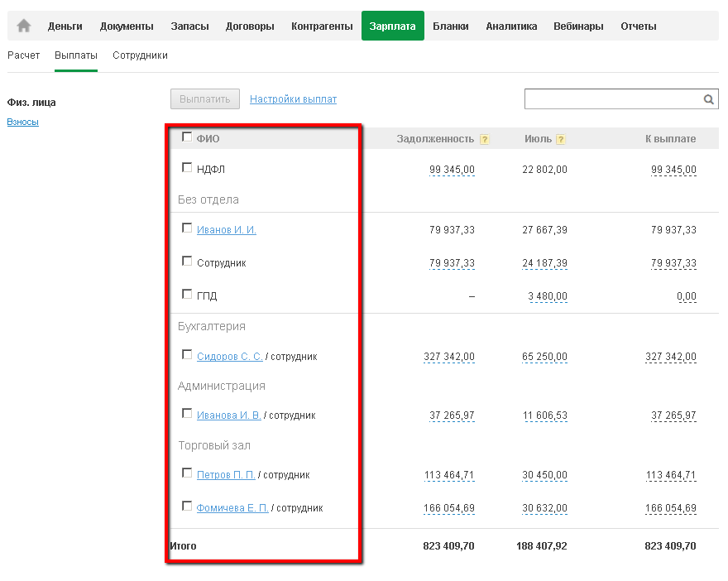Image resolution: width=728 pixels, height=581 pixels.
Task: Open Фомичева Е. П. employee profile
Action: click(232, 508)
